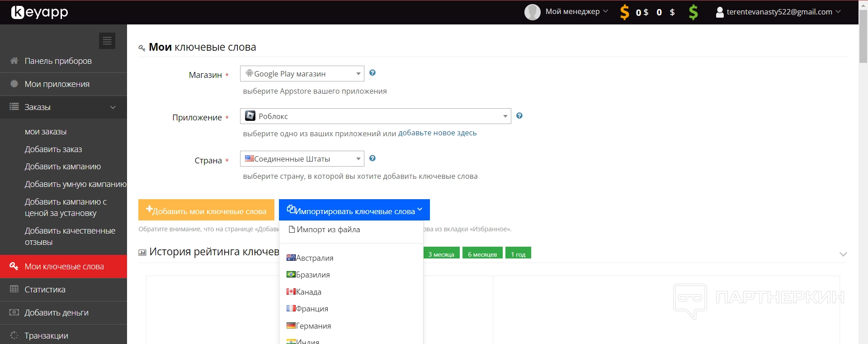
Task: Click help icon beside Приложение dropdown
Action: pyautogui.click(x=519, y=116)
